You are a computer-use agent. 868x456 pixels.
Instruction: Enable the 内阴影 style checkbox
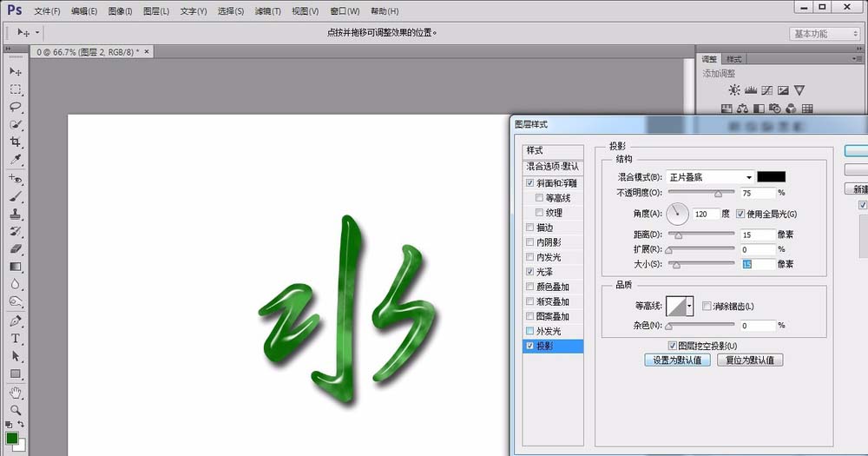click(x=529, y=242)
